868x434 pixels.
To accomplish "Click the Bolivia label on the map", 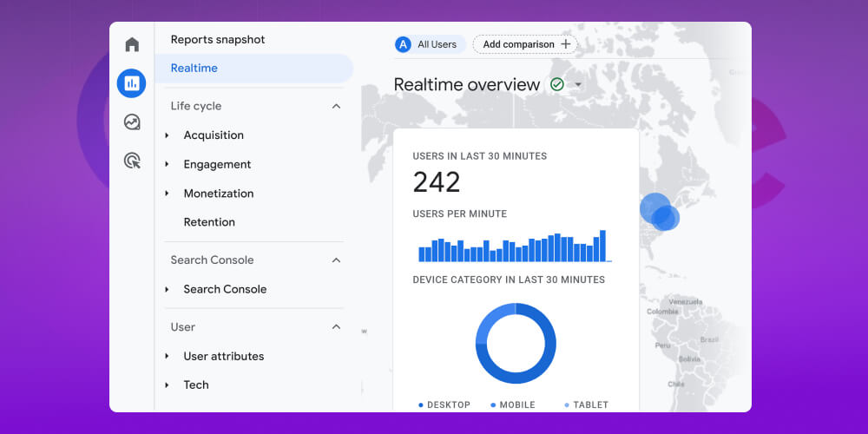I will click(689, 359).
